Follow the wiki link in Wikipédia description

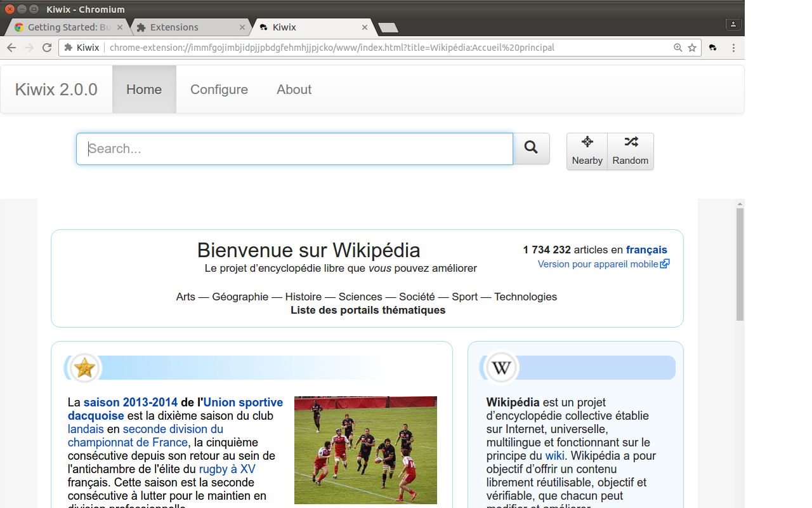pos(555,456)
